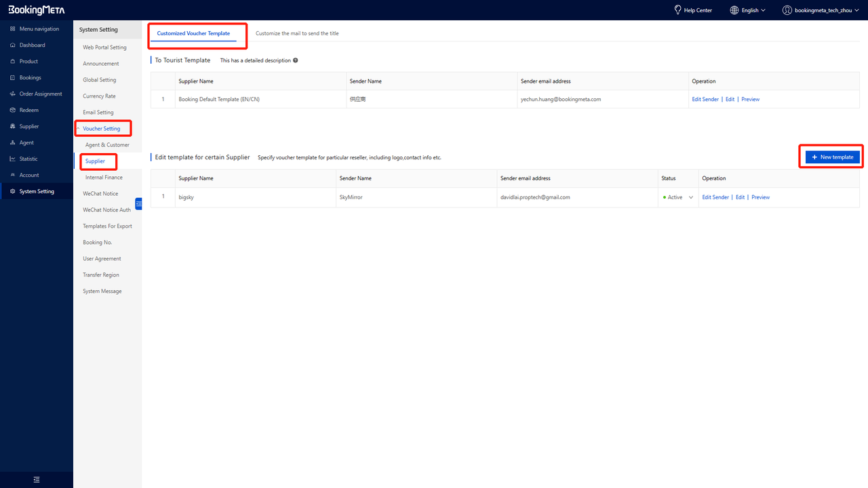
Task: Collapse the Voucher Setting submenu
Action: click(x=79, y=129)
